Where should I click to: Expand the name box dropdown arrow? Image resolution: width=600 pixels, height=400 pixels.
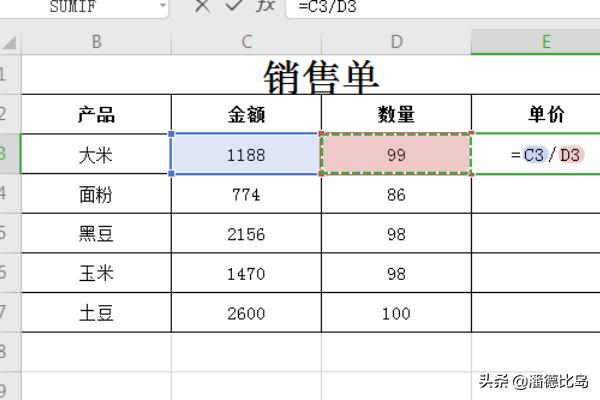[x=163, y=5]
